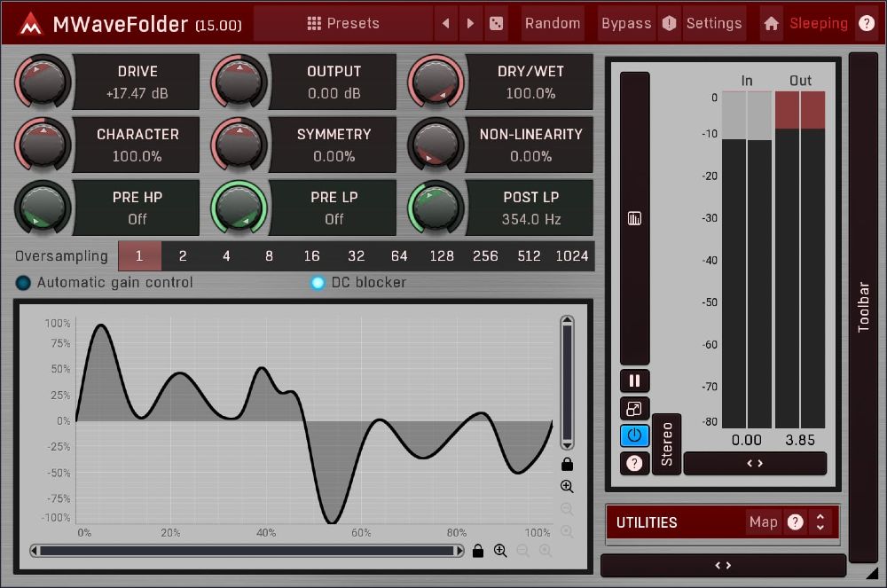Viewport: 887px width, 588px height.
Task: Zoom in vertically on the graph
Action: point(567,486)
